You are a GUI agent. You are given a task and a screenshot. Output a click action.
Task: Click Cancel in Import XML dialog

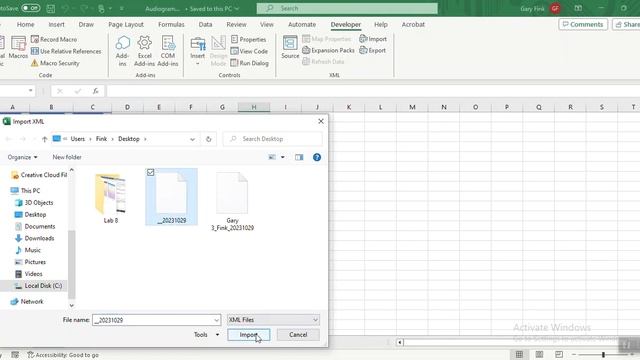point(298,335)
